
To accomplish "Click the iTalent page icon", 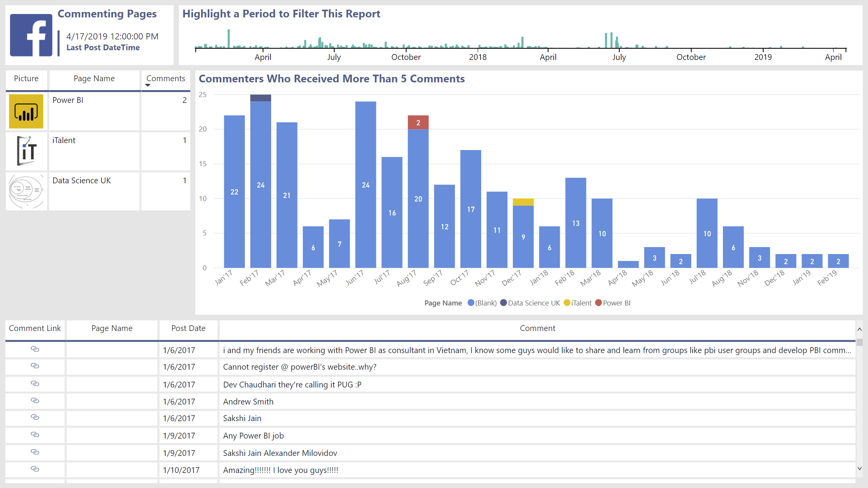I will point(26,151).
